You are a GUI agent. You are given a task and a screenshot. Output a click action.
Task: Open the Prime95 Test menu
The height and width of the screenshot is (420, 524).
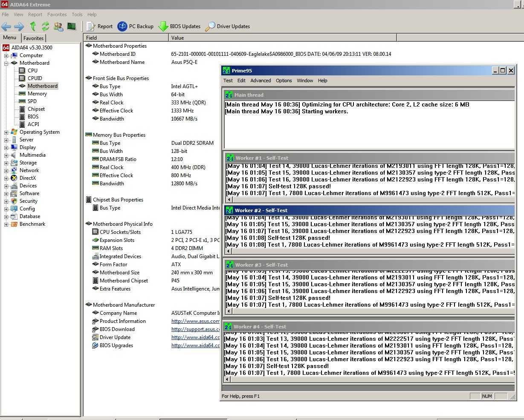click(228, 81)
